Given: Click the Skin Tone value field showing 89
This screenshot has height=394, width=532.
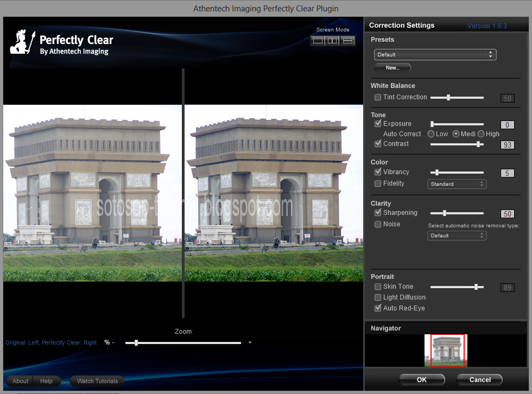Looking at the screenshot, I should (507, 288).
